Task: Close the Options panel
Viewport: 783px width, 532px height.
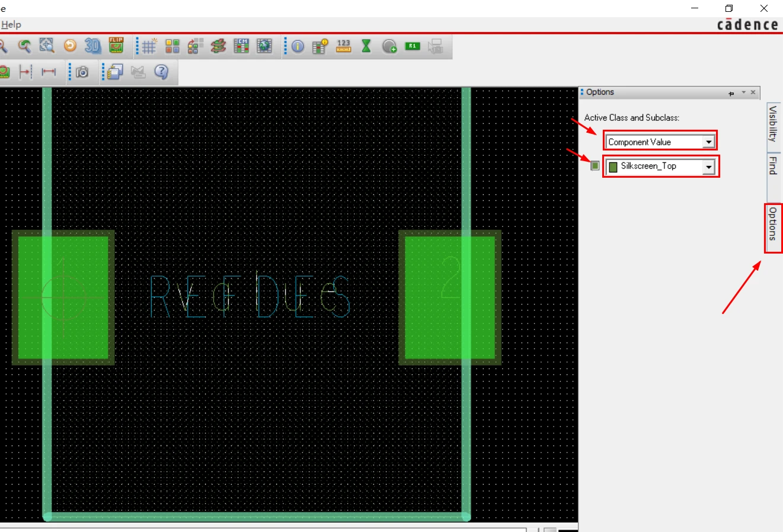Action: [x=753, y=92]
